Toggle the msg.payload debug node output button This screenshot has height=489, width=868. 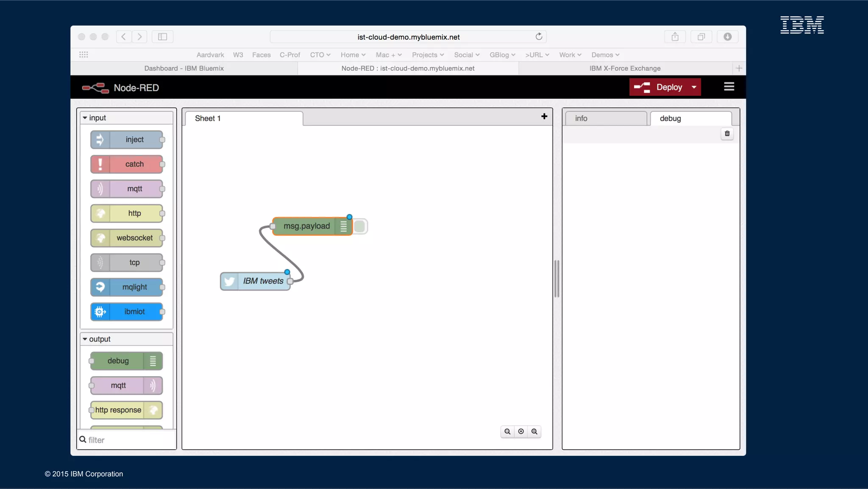tap(359, 226)
